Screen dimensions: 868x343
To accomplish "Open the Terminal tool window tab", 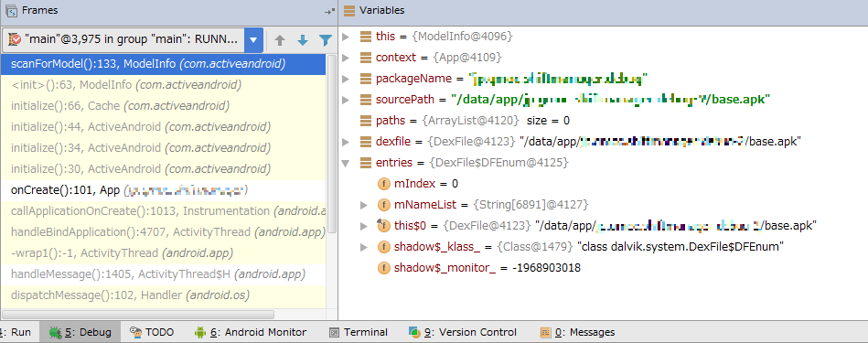I will pyautogui.click(x=359, y=333).
